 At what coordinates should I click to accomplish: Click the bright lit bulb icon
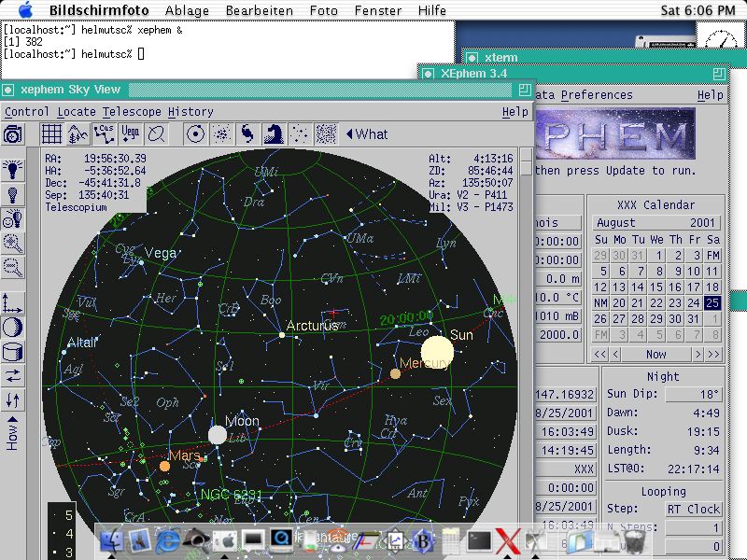13,170
